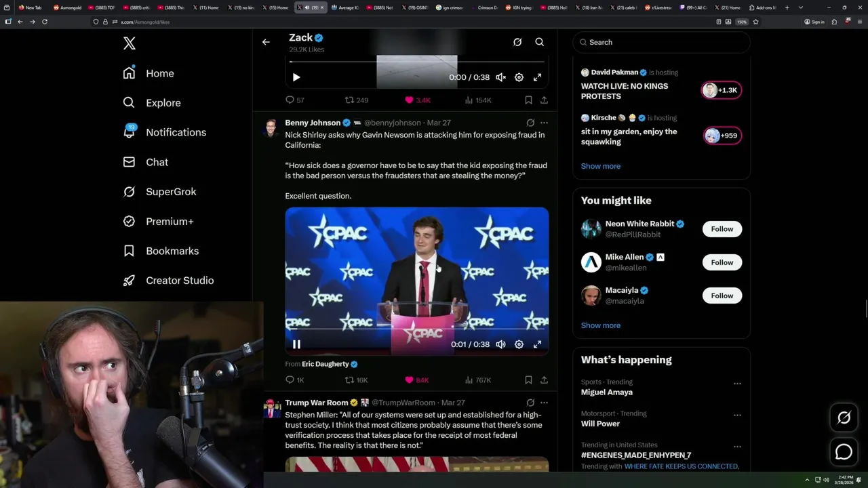Click the X search field
The image size is (868, 488).
click(662, 42)
